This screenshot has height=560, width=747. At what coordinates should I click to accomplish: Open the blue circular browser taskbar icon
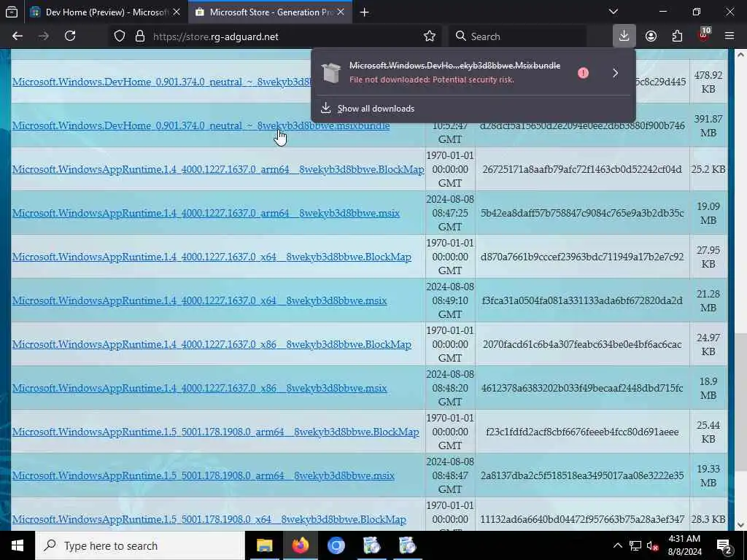[x=336, y=545]
